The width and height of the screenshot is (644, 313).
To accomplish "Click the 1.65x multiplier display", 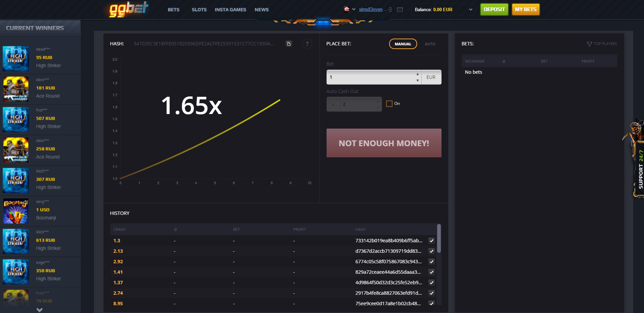I will [x=191, y=106].
